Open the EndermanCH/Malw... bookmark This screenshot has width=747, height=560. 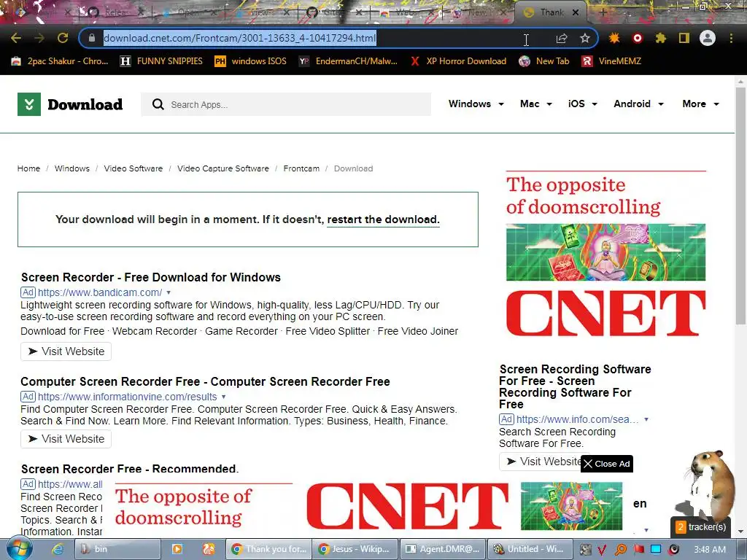(x=348, y=61)
